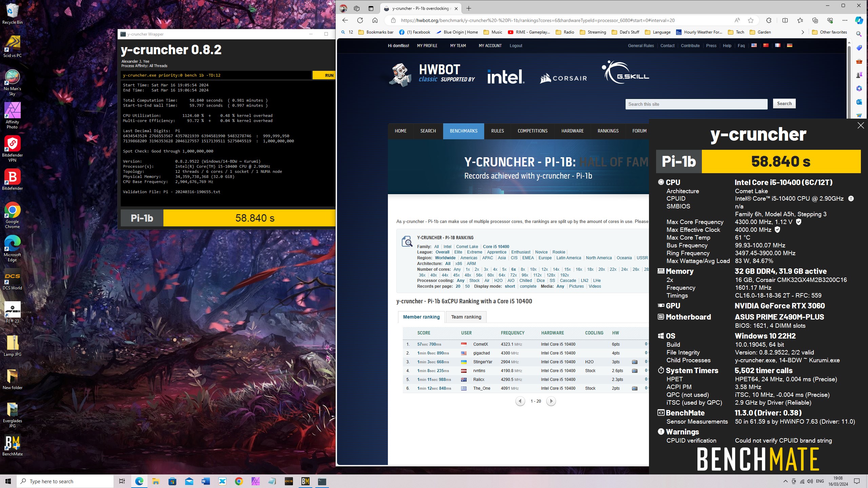Open MY PROFILE in HWBOT header
This screenshot has height=488, width=868.
(427, 46)
